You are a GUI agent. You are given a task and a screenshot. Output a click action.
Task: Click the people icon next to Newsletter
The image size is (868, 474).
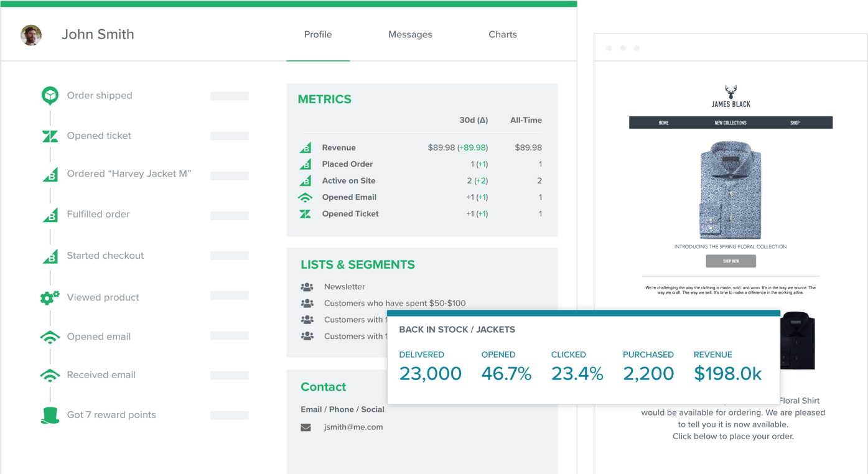(307, 287)
